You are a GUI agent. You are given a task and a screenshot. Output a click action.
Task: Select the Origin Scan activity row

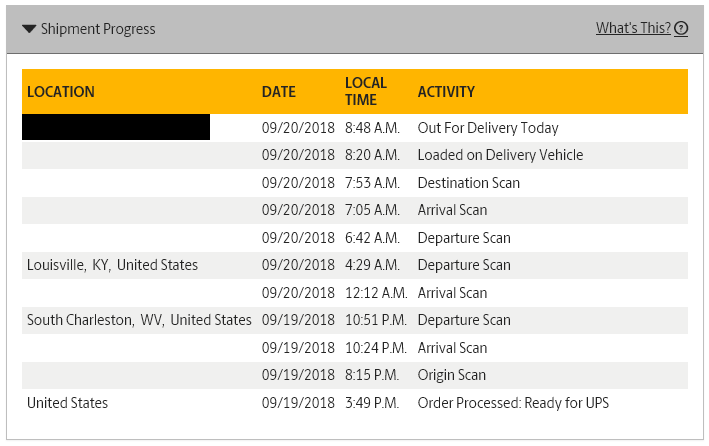click(355, 375)
